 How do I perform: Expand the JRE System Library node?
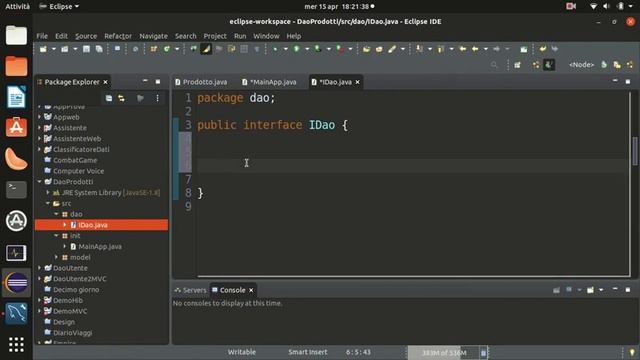[48, 192]
